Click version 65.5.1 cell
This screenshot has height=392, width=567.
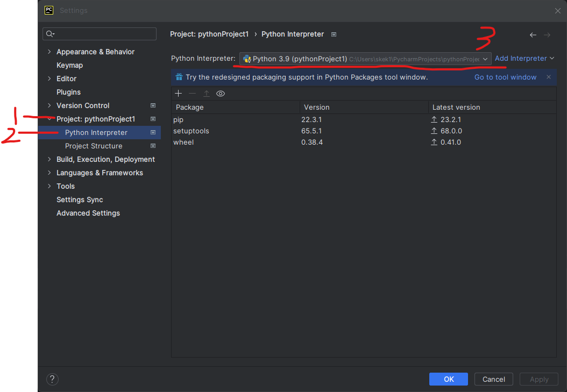311,131
